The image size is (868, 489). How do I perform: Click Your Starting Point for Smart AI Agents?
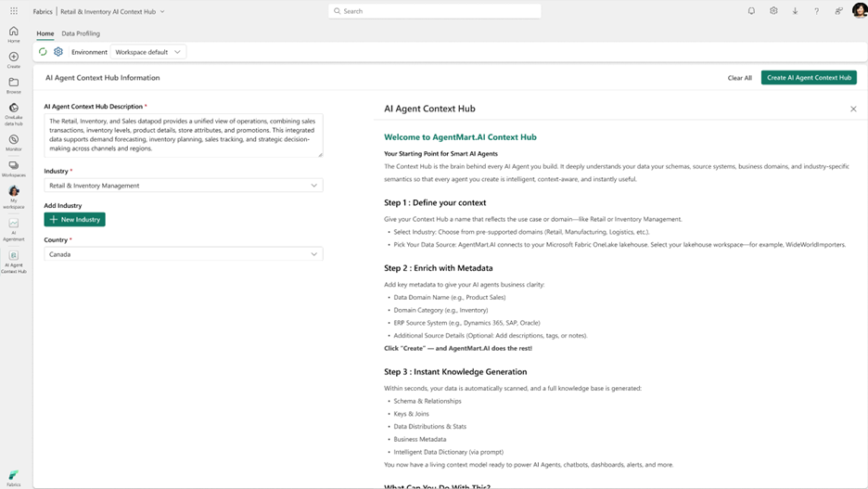click(440, 154)
